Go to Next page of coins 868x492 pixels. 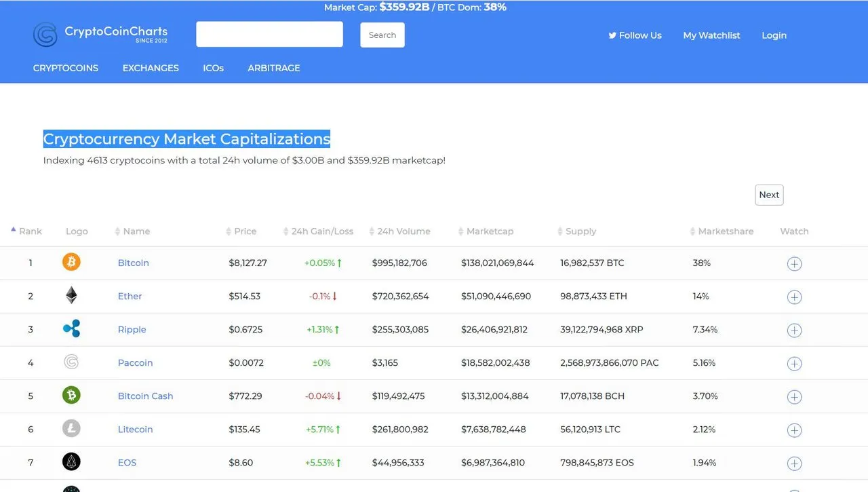pyautogui.click(x=769, y=195)
